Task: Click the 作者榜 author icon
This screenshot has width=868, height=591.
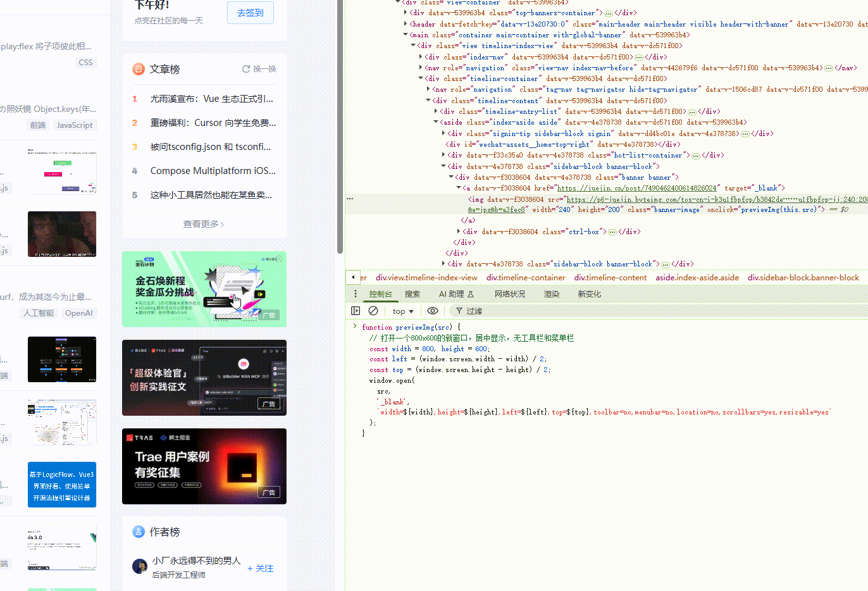Action: (x=139, y=532)
